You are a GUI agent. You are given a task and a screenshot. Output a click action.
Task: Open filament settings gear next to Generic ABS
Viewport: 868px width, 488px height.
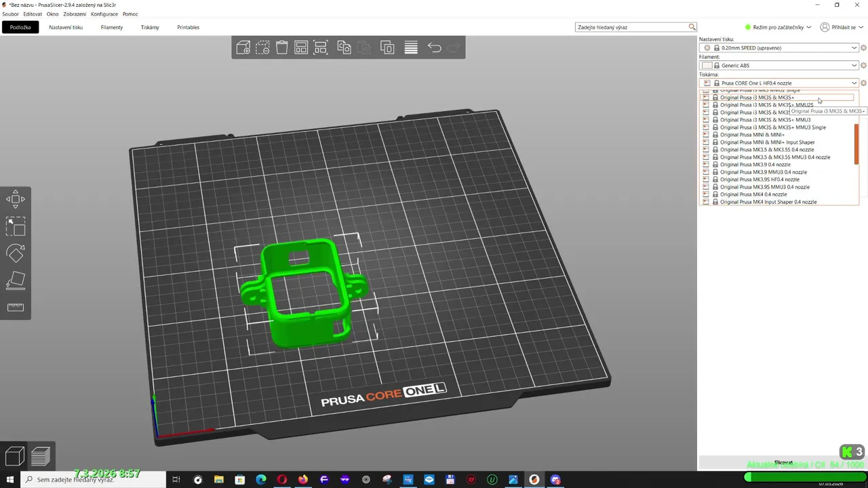pyautogui.click(x=863, y=65)
